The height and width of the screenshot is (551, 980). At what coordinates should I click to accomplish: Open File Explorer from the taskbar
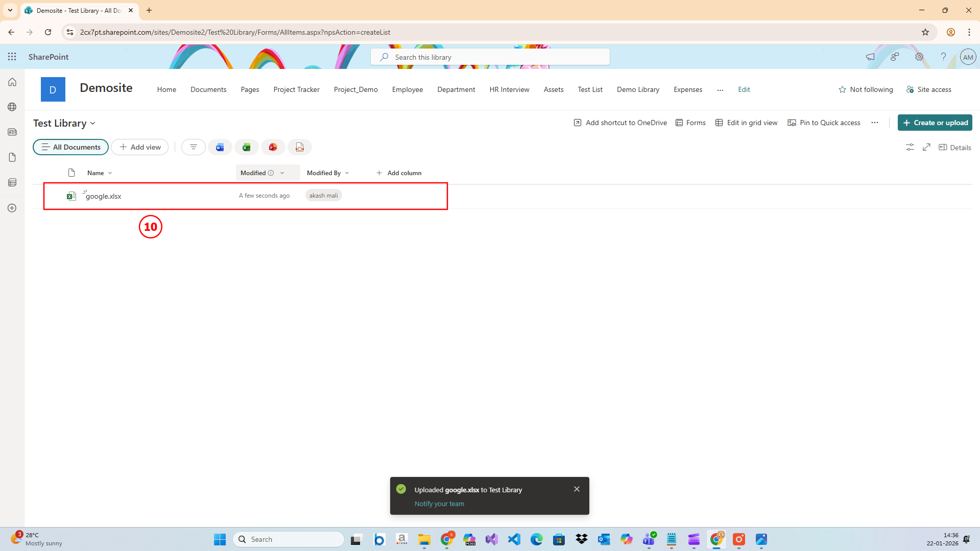[424, 539]
